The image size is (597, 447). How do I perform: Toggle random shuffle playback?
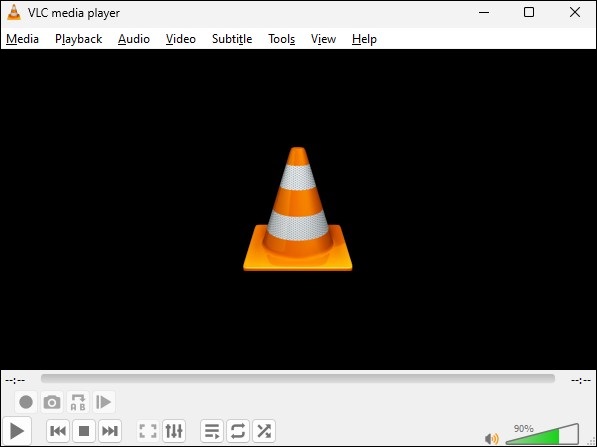[264, 431]
